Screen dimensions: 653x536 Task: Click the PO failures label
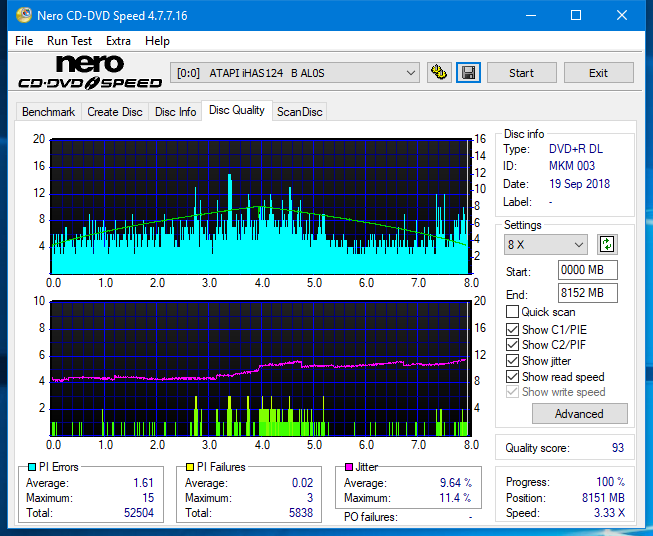pos(371,517)
